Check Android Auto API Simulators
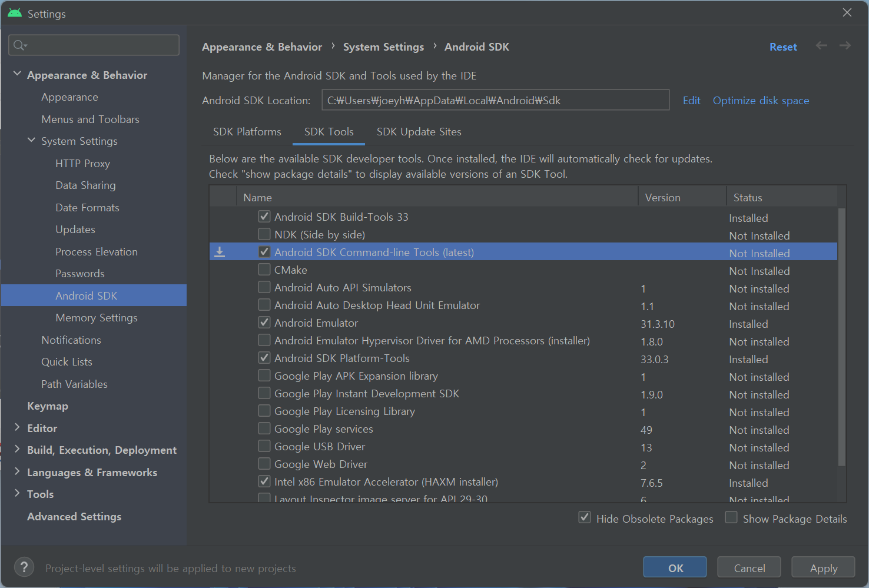The width and height of the screenshot is (869, 588). click(264, 287)
